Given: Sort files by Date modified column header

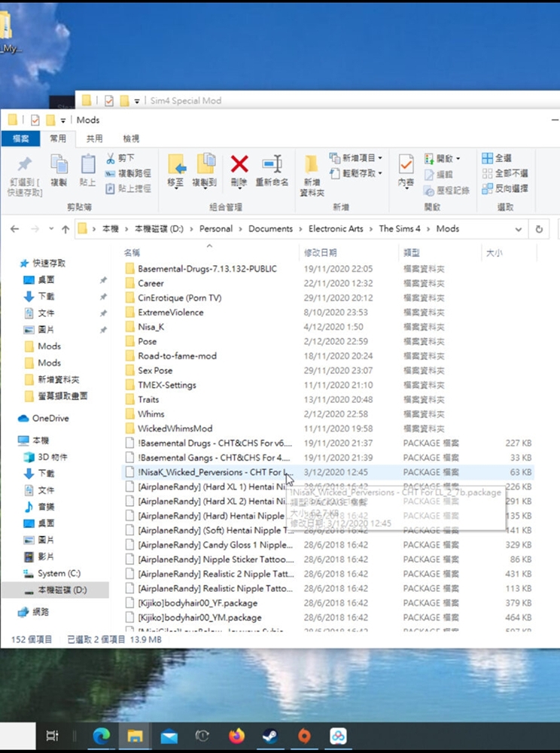Looking at the screenshot, I should pyautogui.click(x=348, y=252).
